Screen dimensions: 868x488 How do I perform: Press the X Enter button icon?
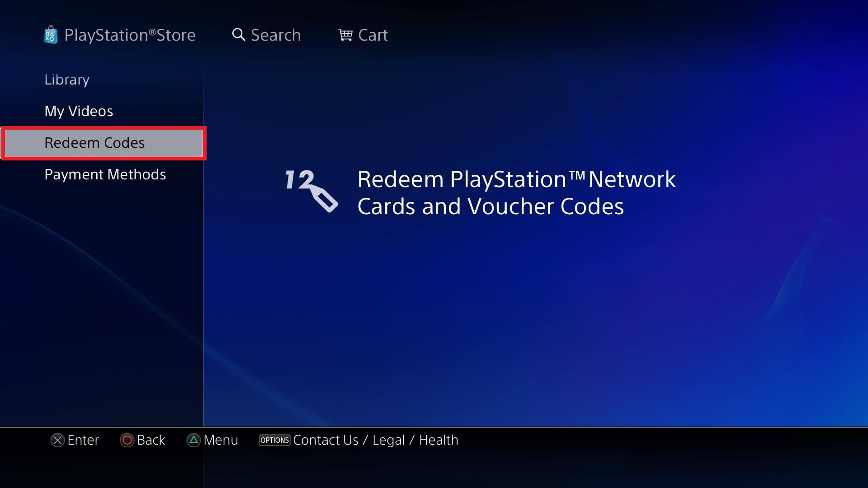point(57,440)
